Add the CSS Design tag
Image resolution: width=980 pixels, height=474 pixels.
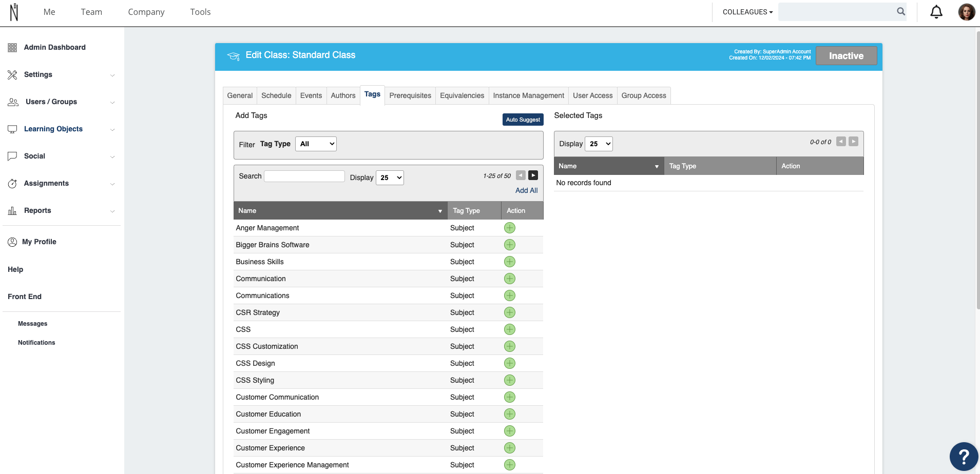(510, 363)
